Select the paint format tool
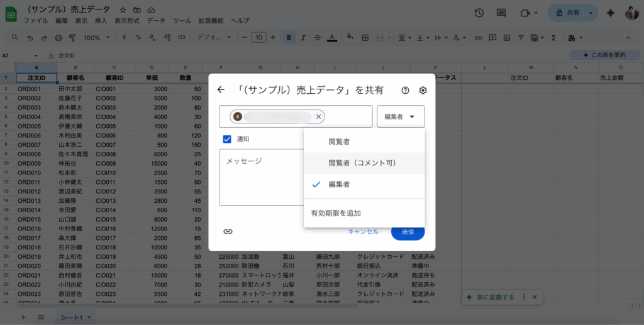 pos(73,37)
